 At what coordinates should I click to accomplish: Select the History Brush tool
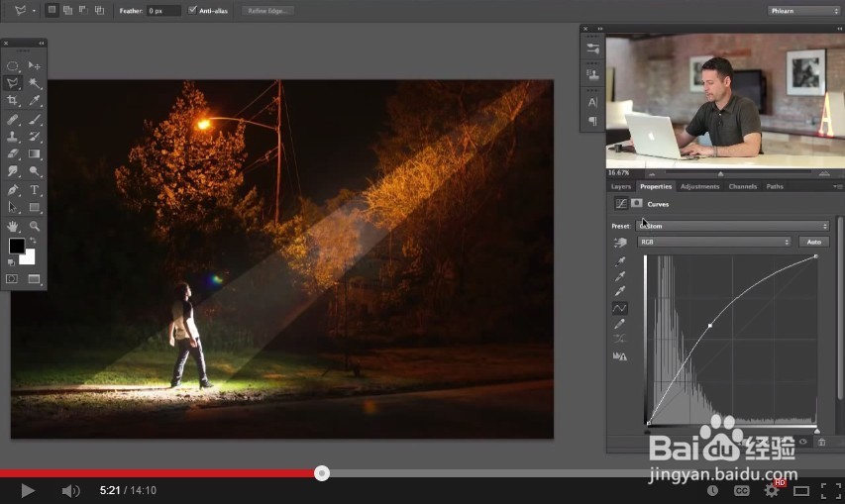(x=35, y=137)
